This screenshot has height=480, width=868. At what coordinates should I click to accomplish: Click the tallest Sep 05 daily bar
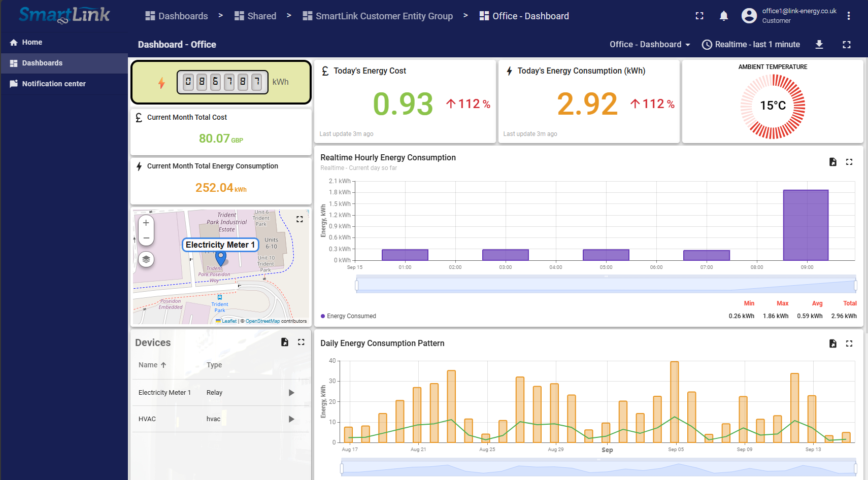675,402
